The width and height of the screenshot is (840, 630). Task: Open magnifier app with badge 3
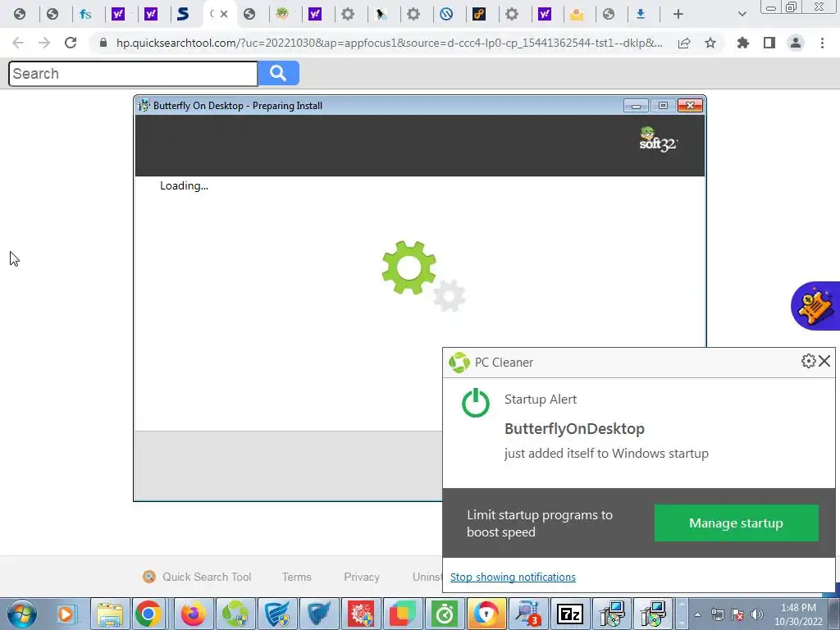coord(529,614)
